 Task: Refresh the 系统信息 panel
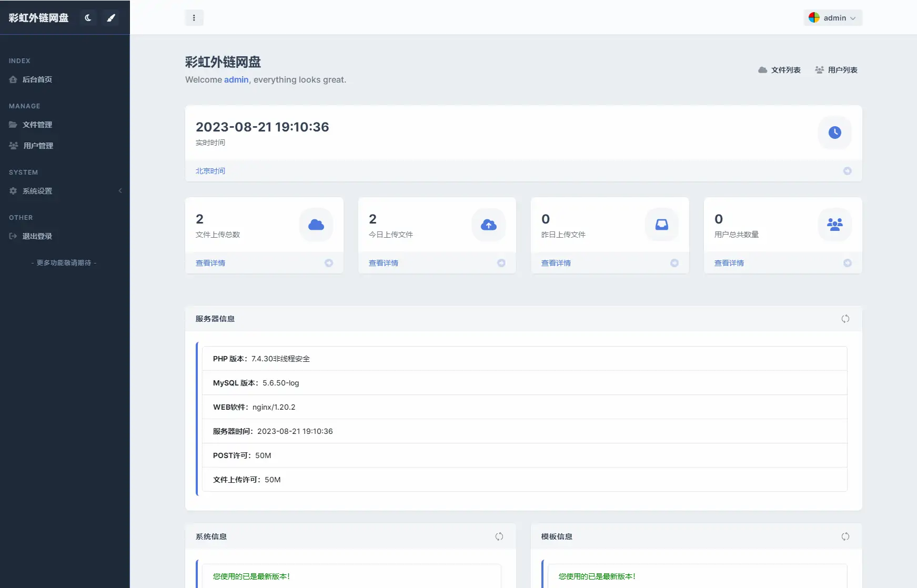pos(499,536)
